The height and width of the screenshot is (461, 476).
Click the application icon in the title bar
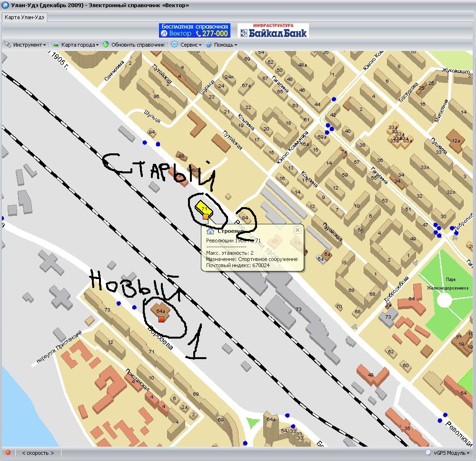(5, 5)
